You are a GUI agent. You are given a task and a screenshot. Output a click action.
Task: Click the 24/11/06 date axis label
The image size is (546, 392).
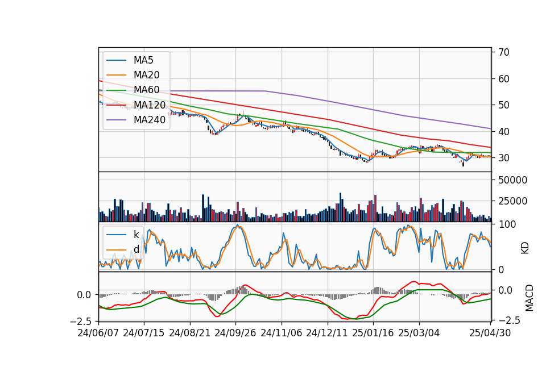(x=282, y=333)
